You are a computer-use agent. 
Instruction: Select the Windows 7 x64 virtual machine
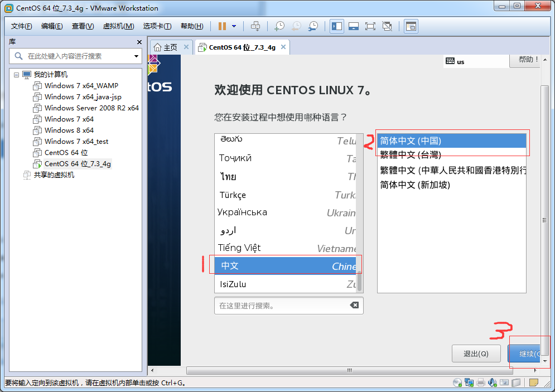[x=69, y=119]
